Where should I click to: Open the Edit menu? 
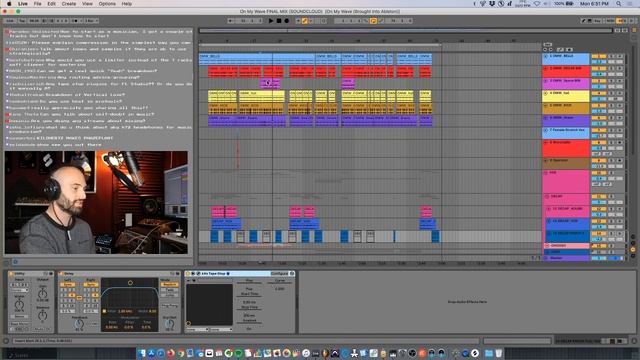pyautogui.click(x=51, y=4)
